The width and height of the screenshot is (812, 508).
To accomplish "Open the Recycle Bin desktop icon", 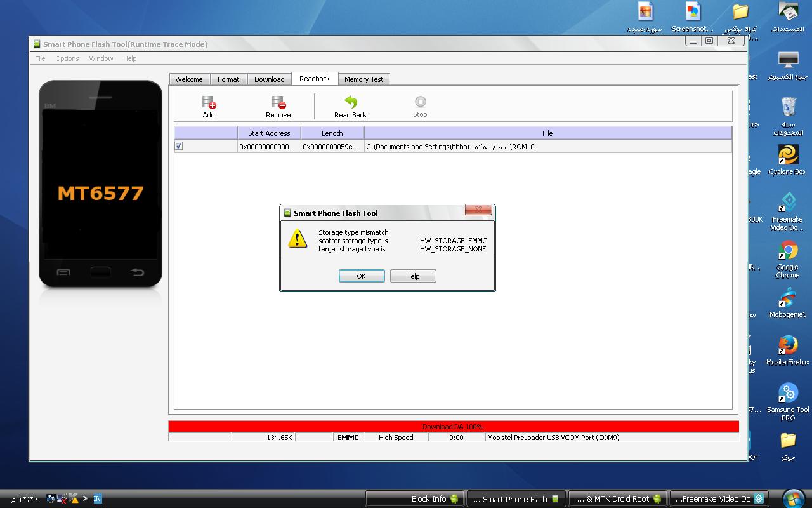I will (788, 116).
